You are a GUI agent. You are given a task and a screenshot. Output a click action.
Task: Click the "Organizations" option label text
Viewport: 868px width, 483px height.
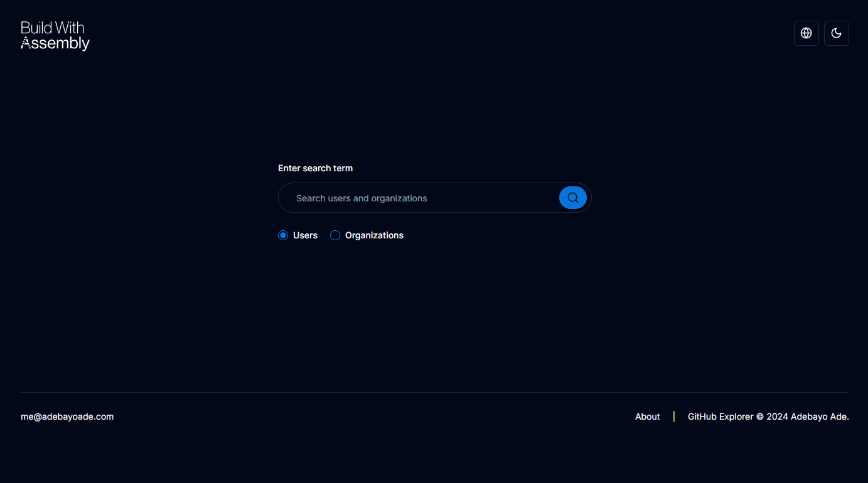pos(374,235)
